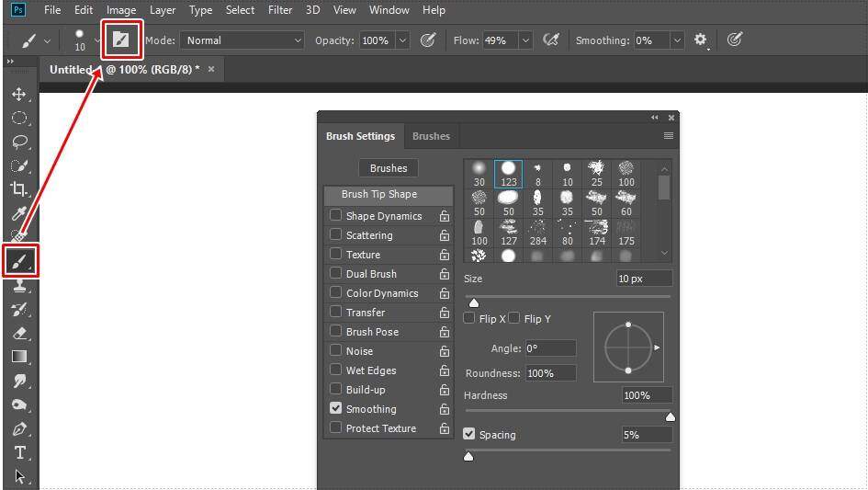868x490 pixels.
Task: Select the Brush tool in toolbar
Action: pyautogui.click(x=20, y=260)
